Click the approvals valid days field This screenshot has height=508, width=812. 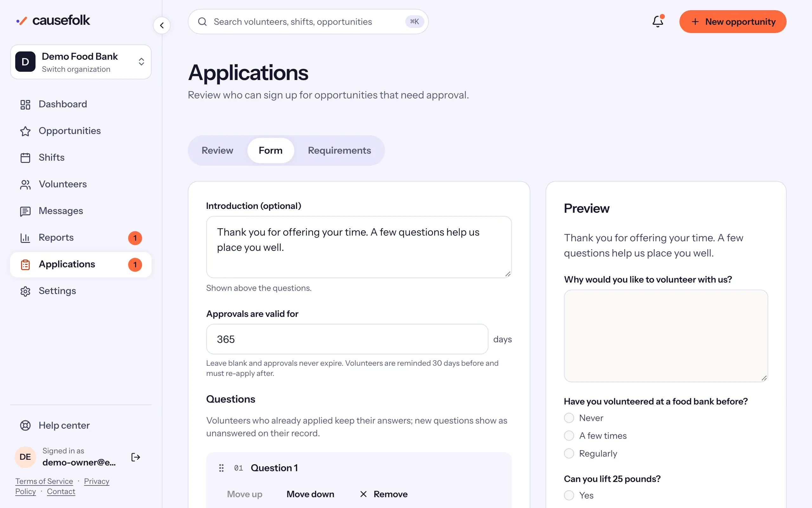347,339
